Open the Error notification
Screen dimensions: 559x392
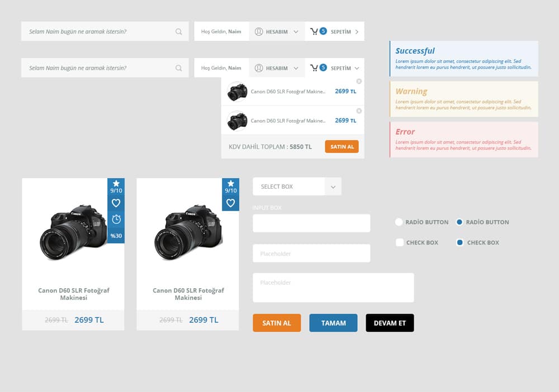464,140
